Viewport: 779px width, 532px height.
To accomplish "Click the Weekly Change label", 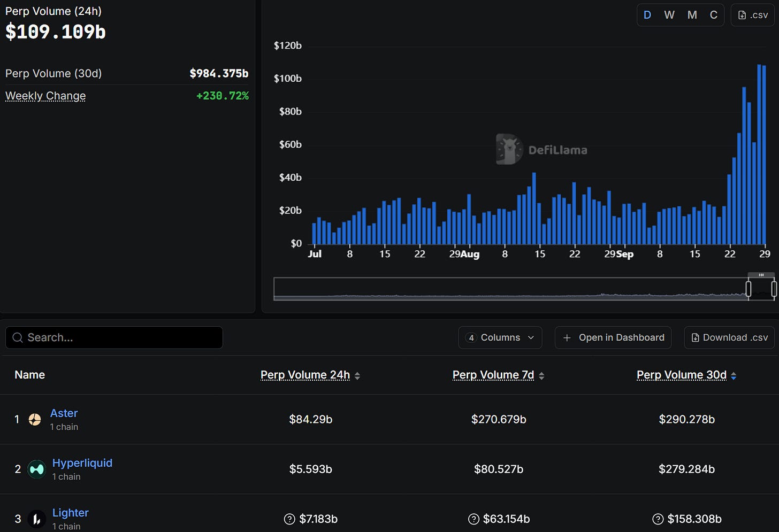I will pos(45,96).
